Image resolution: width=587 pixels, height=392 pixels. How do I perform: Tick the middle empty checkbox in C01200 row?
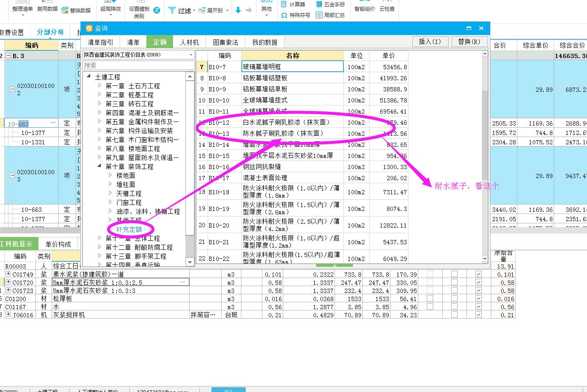[454, 298]
